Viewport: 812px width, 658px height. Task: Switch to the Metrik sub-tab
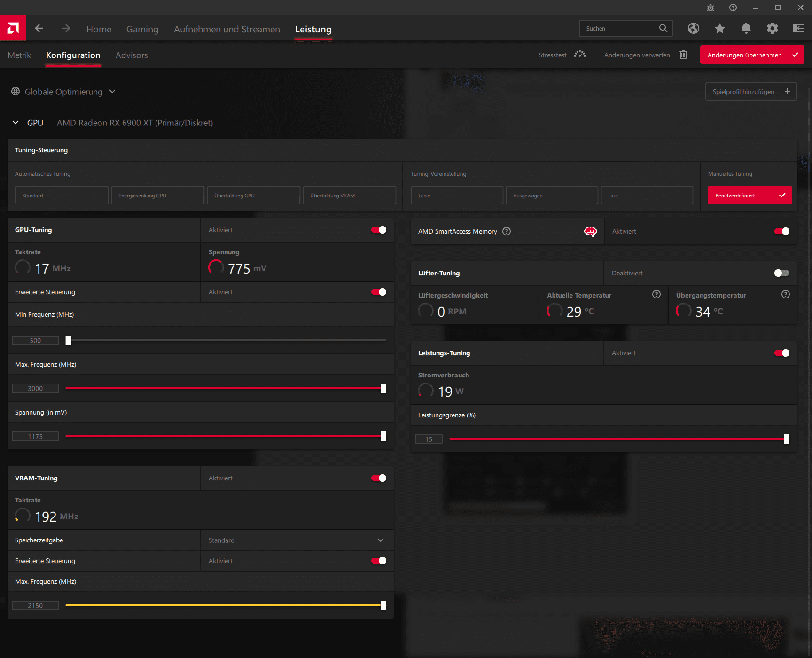tap(19, 55)
